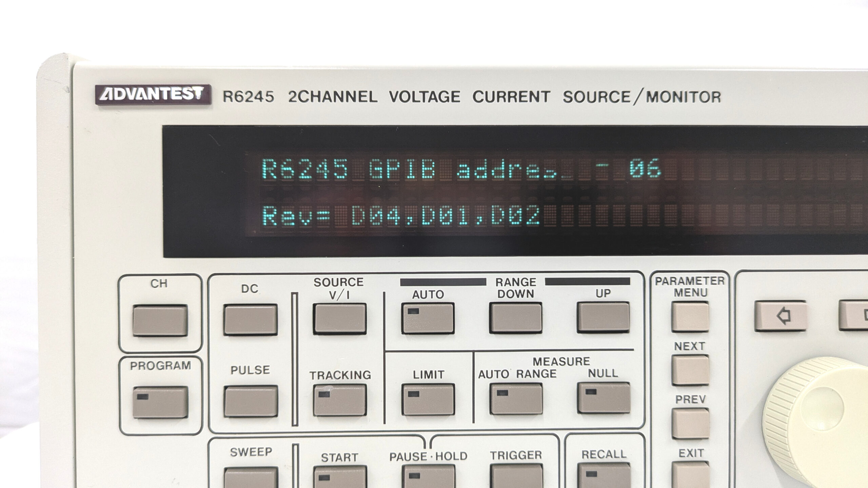Viewport: 868px width, 488px height.
Task: Toggle the LIMIT key
Action: (x=428, y=399)
